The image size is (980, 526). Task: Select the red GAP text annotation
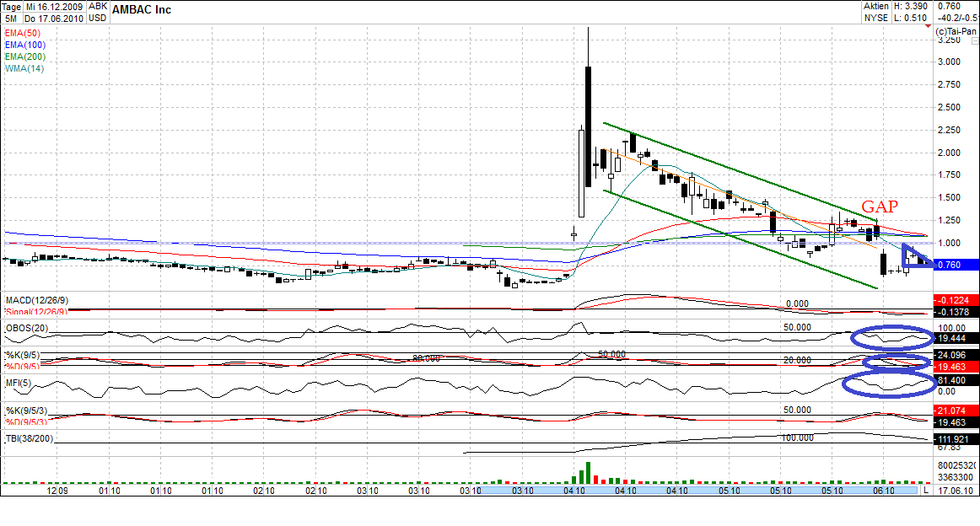pos(880,207)
